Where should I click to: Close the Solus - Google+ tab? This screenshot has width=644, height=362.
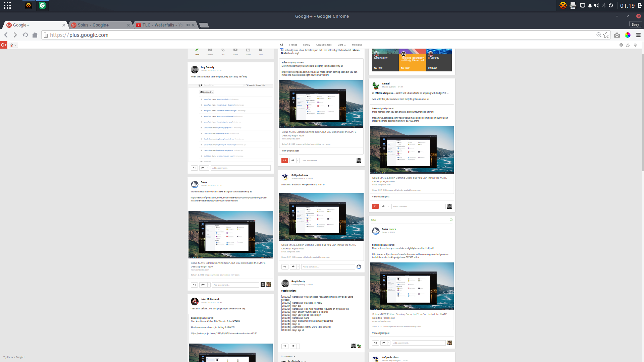click(128, 25)
